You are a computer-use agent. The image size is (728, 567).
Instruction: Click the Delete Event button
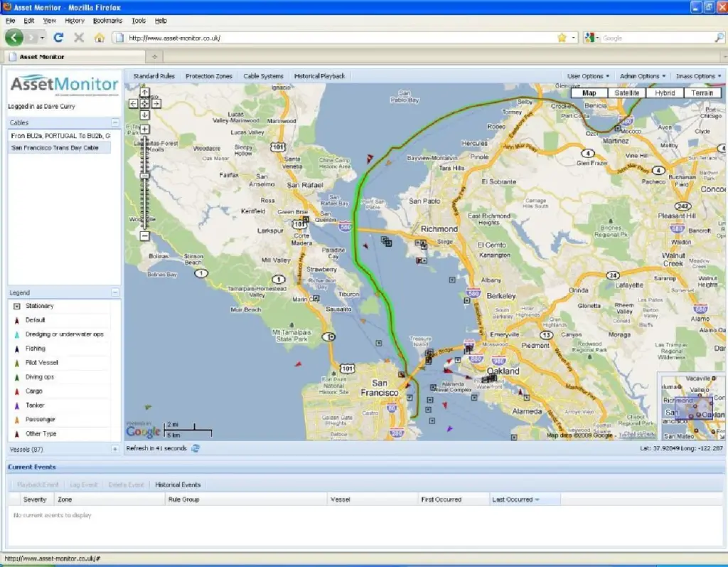[x=126, y=484]
